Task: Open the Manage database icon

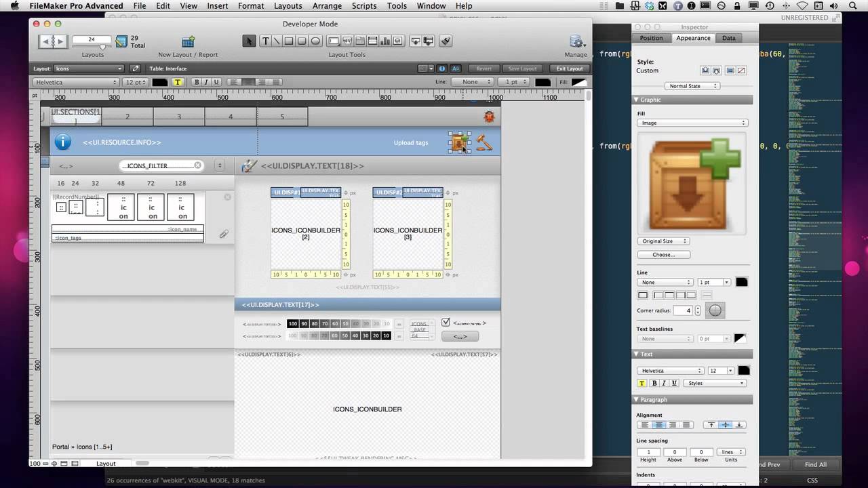Action: click(576, 42)
